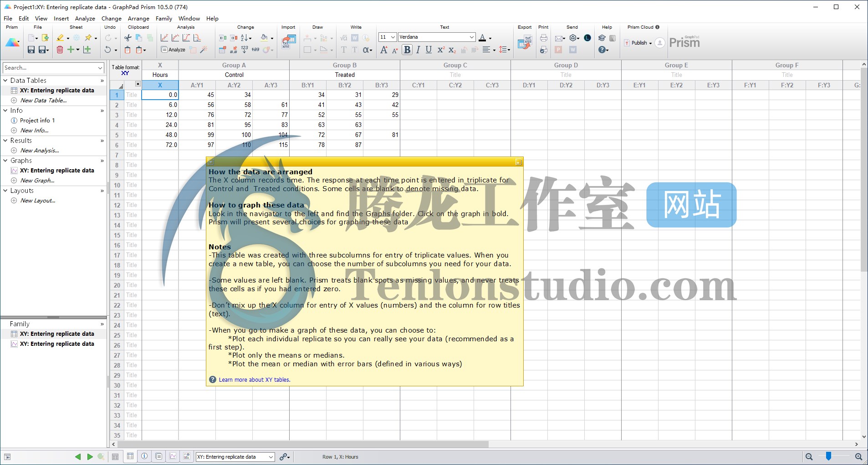Click the Import txt/xml file icon
The image size is (868, 465).
[x=289, y=41]
